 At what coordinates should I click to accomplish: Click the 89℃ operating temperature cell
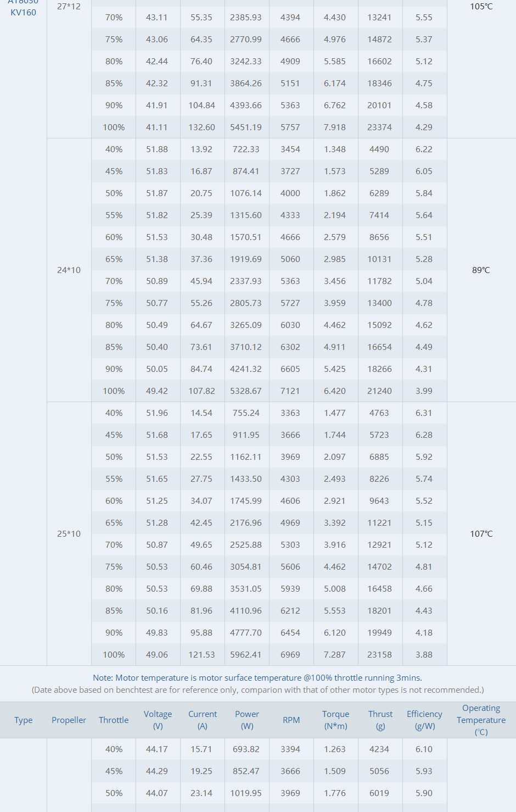[x=481, y=270]
